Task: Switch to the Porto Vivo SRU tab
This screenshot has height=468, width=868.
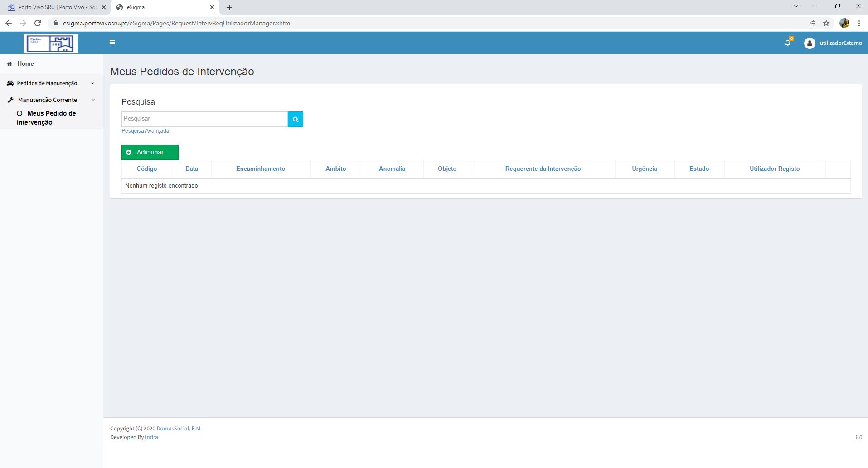Action: pos(57,7)
